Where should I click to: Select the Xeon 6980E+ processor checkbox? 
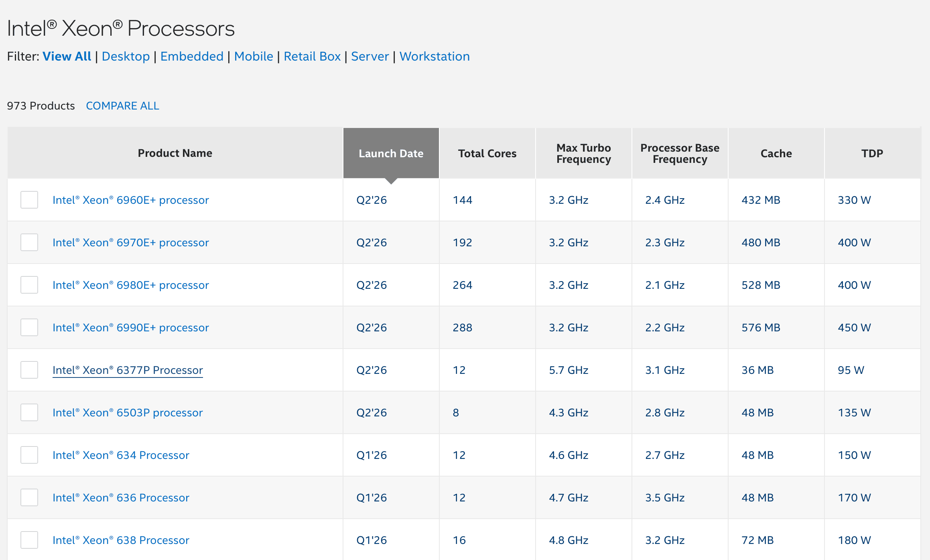pyautogui.click(x=29, y=285)
